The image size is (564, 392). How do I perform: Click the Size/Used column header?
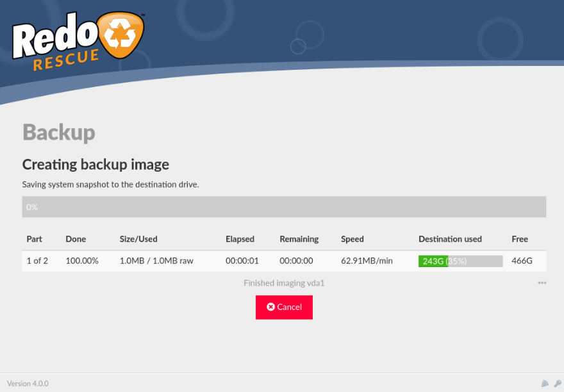[138, 239]
